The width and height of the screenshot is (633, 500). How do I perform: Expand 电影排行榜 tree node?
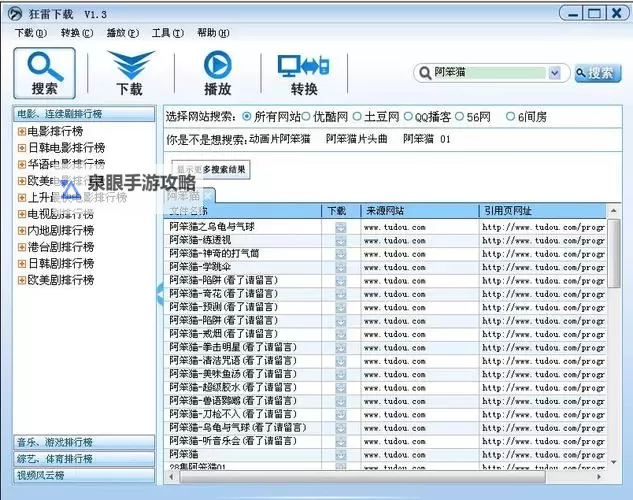22,131
